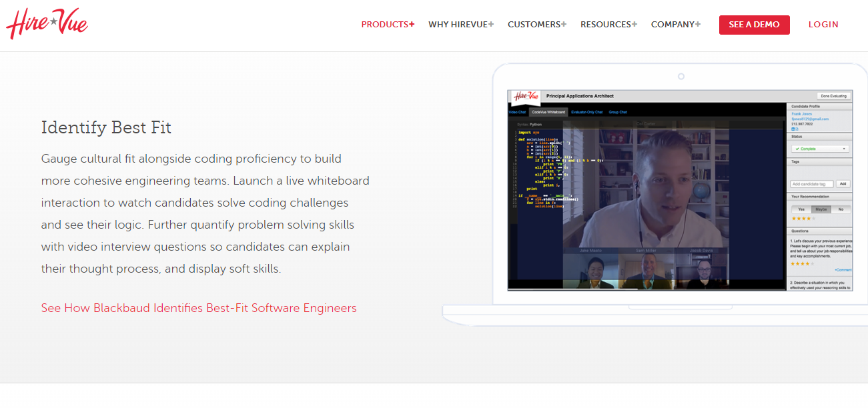Select the Maybe recommendation option
This screenshot has width=868, height=408.
click(x=821, y=209)
